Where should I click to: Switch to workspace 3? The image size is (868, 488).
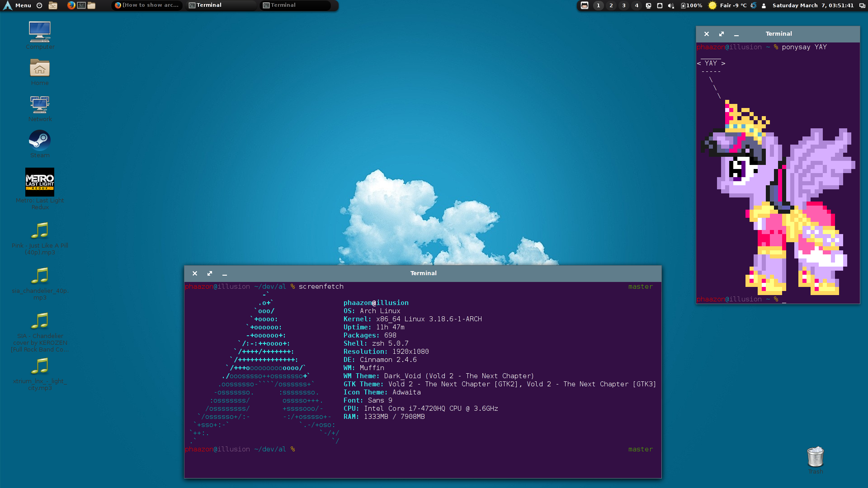624,5
